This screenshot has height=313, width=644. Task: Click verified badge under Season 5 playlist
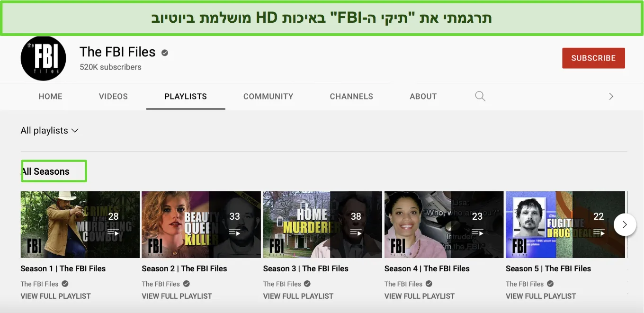[x=550, y=284]
